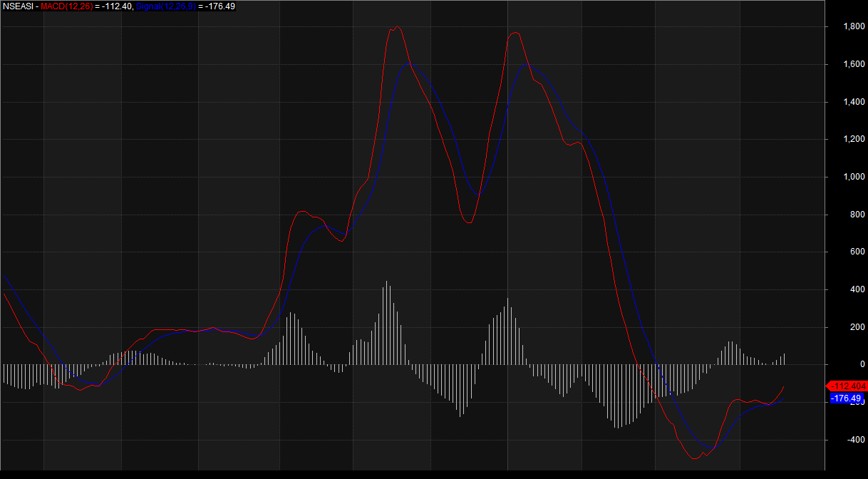
Task: Click the 1,800 label on price axis
Action: click(854, 26)
